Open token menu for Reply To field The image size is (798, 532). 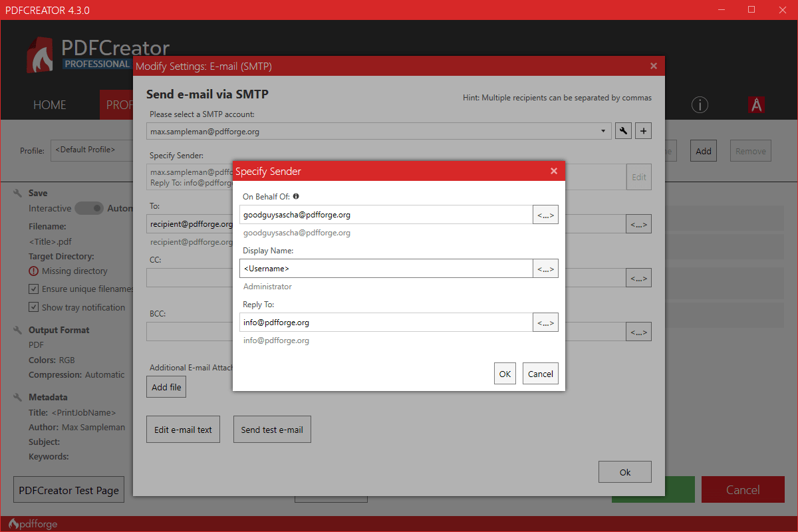click(545, 323)
